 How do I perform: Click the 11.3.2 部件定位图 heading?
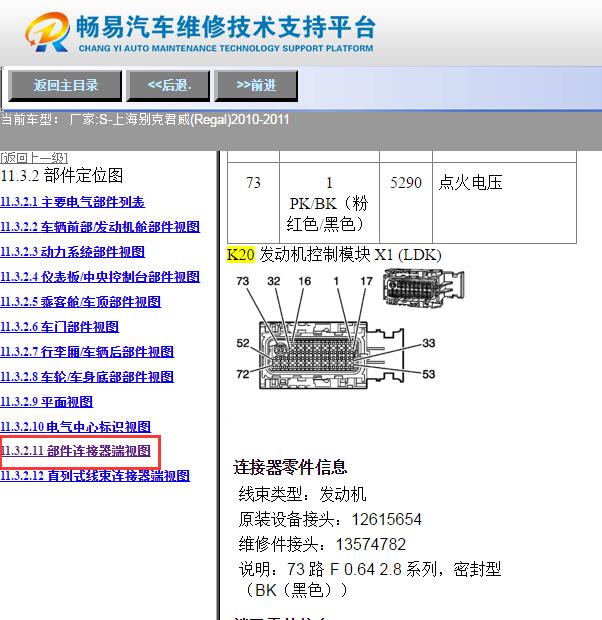(x=62, y=176)
